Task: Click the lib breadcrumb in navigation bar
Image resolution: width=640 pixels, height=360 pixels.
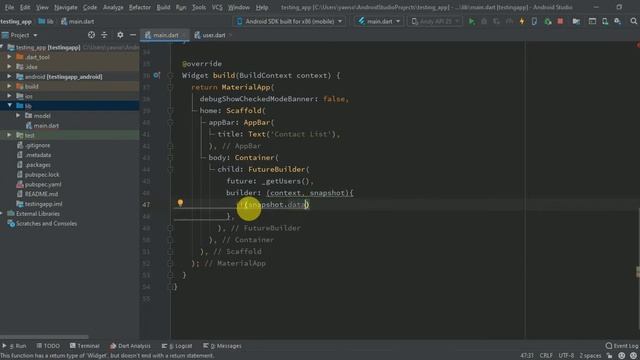Action: pos(46,22)
